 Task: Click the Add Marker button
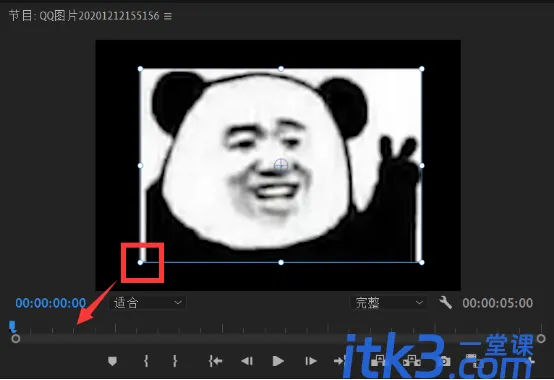(x=112, y=361)
